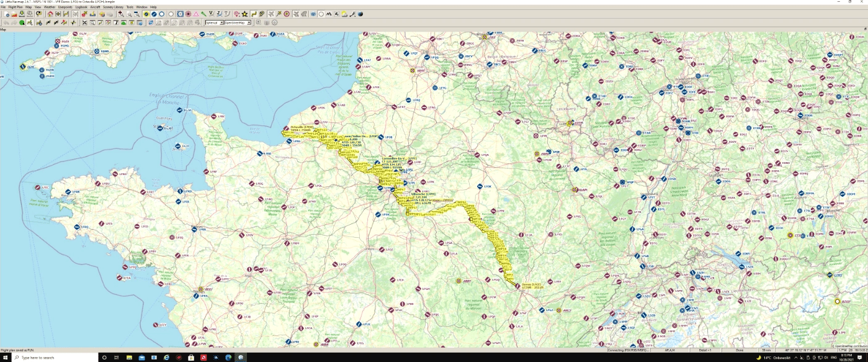
Task: Click the pink triangle toolbar icon
Action: point(196,14)
